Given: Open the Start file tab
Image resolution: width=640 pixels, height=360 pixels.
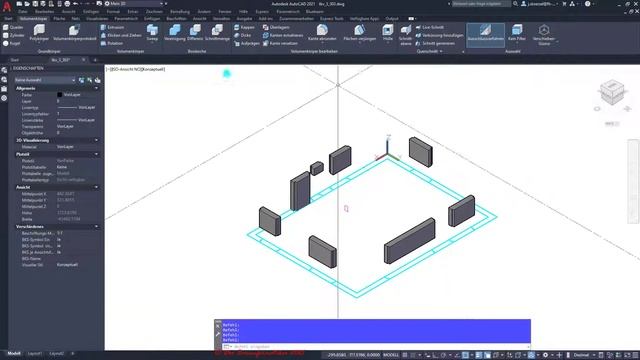Looking at the screenshot, I should (x=15, y=60).
